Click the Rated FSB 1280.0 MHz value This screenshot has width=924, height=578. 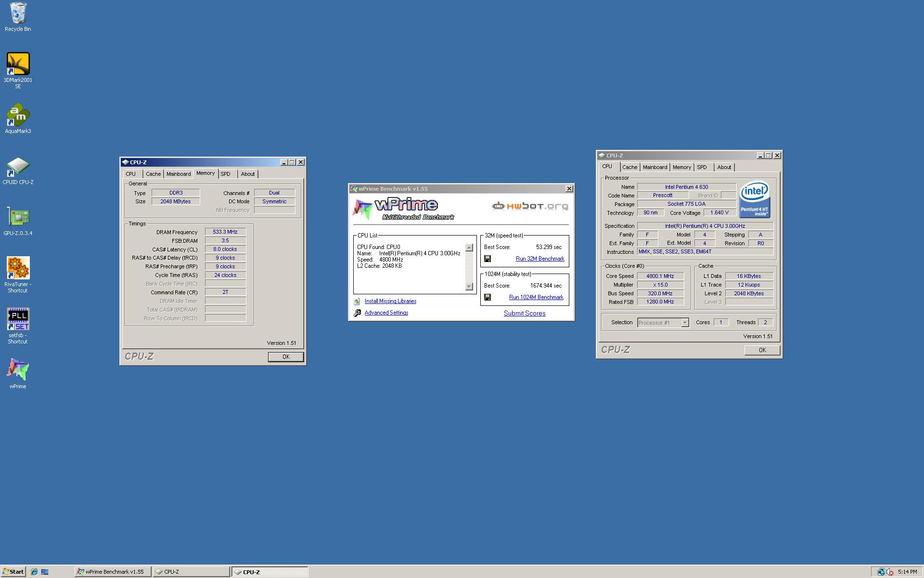coord(660,302)
